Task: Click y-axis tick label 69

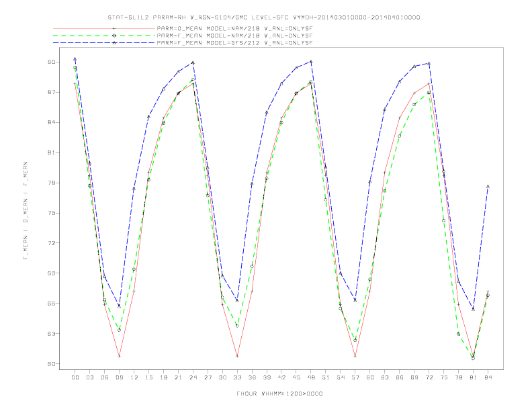Action: [53, 273]
